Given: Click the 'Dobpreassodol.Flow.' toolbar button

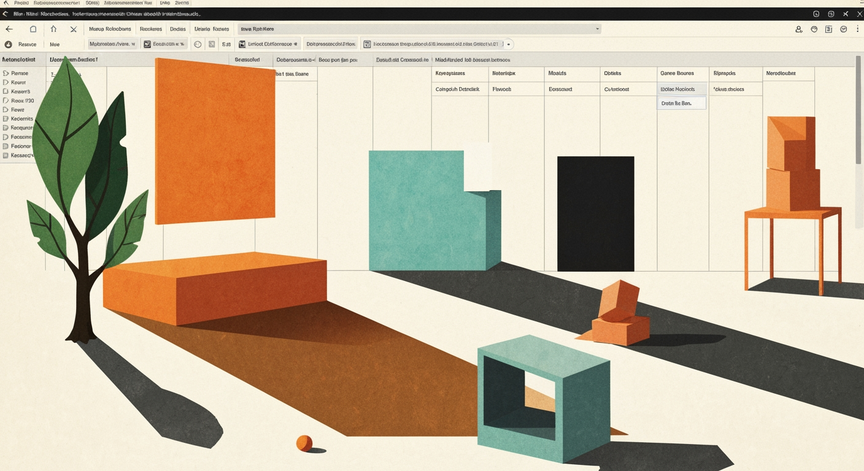Looking at the screenshot, I should (x=331, y=44).
